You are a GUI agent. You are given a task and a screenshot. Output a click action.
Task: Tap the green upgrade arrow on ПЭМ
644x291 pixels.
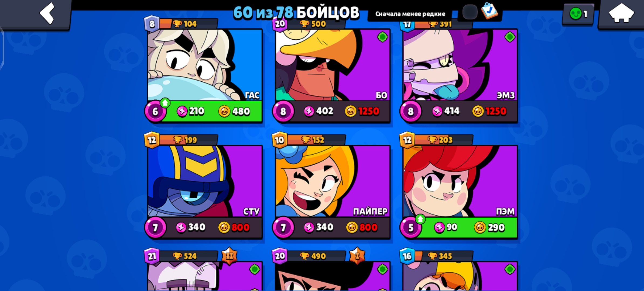point(420,219)
